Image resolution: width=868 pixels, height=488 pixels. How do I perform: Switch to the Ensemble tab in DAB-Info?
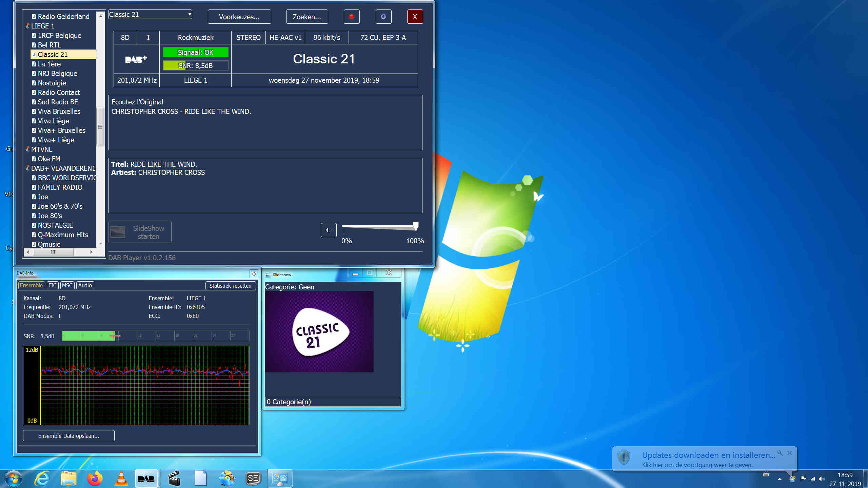click(x=32, y=285)
